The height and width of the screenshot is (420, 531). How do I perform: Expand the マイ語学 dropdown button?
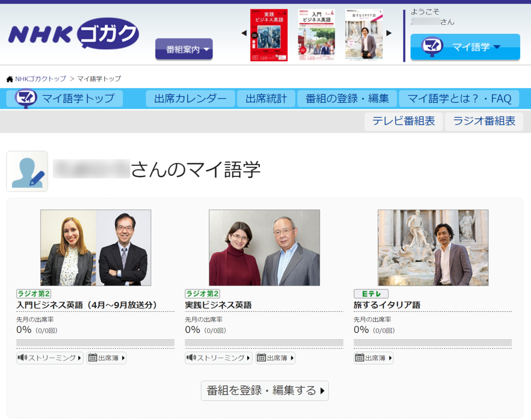(x=465, y=46)
